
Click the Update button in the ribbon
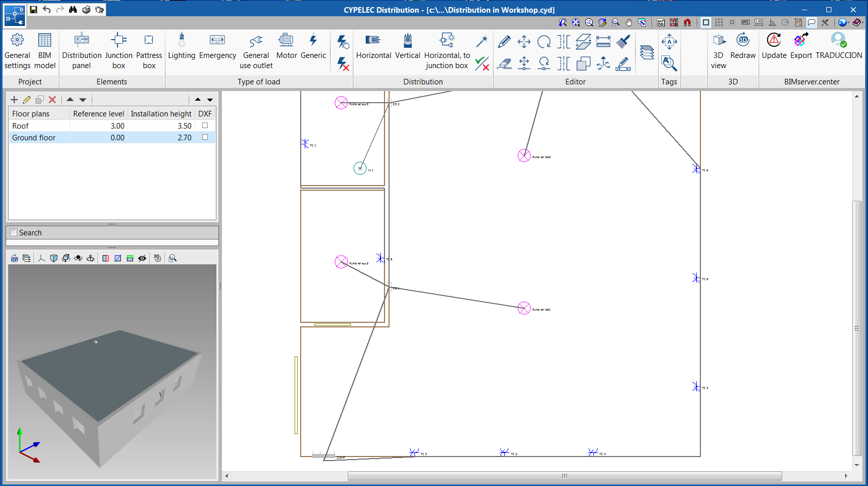pos(774,48)
